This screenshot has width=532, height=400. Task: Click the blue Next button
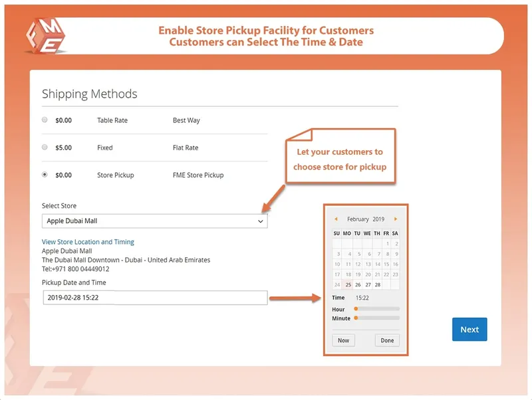(469, 329)
